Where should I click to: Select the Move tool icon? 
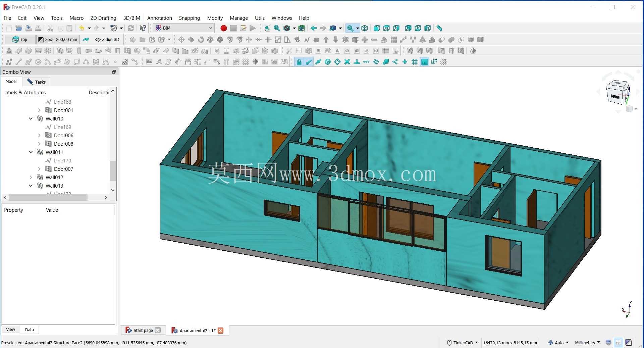[181, 40]
